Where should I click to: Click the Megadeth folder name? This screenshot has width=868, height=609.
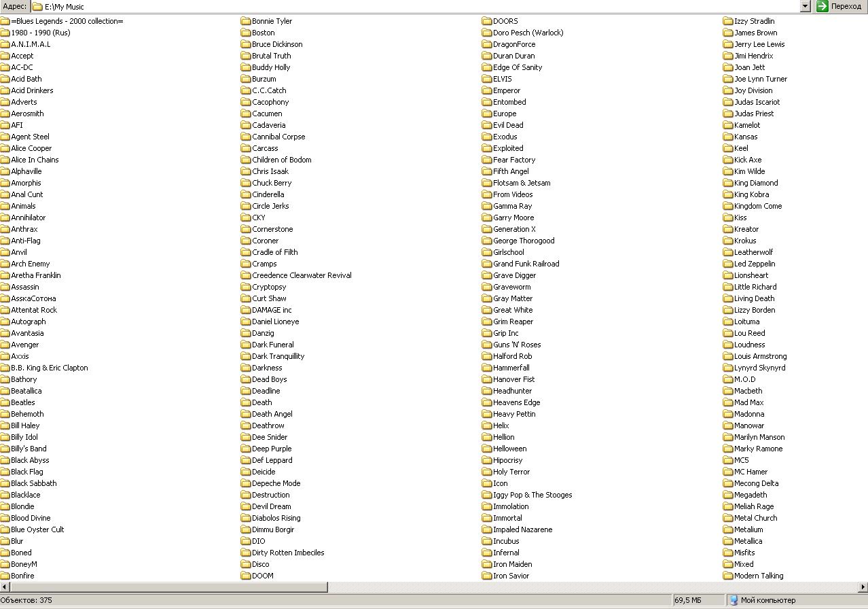click(750, 495)
